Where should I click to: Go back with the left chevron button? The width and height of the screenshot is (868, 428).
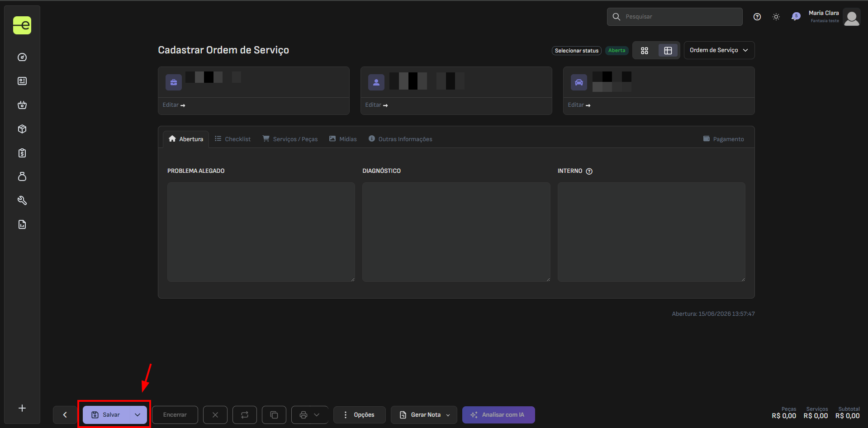tap(65, 415)
